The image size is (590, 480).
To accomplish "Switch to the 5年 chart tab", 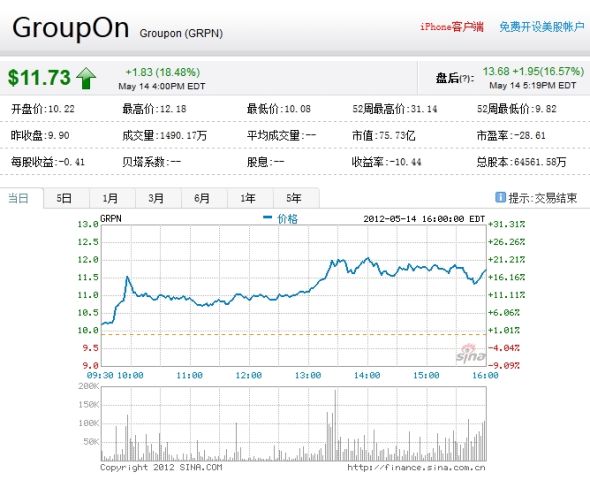I will pyautogui.click(x=294, y=198).
